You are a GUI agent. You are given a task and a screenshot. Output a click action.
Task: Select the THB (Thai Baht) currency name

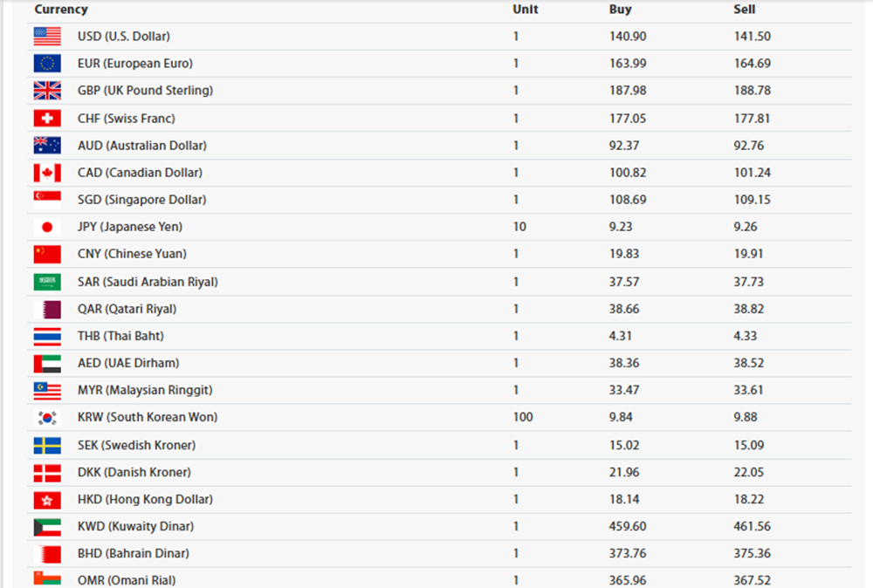[x=120, y=336]
